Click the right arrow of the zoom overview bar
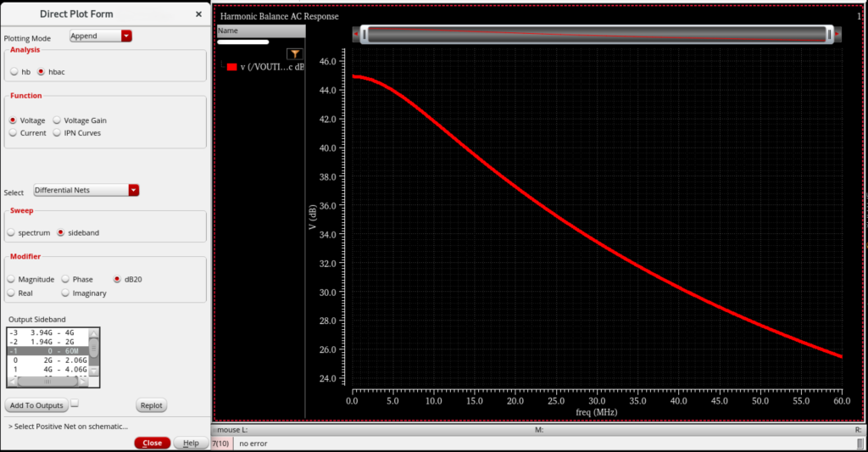Screen dimensions: 868x452 pyautogui.click(x=837, y=34)
